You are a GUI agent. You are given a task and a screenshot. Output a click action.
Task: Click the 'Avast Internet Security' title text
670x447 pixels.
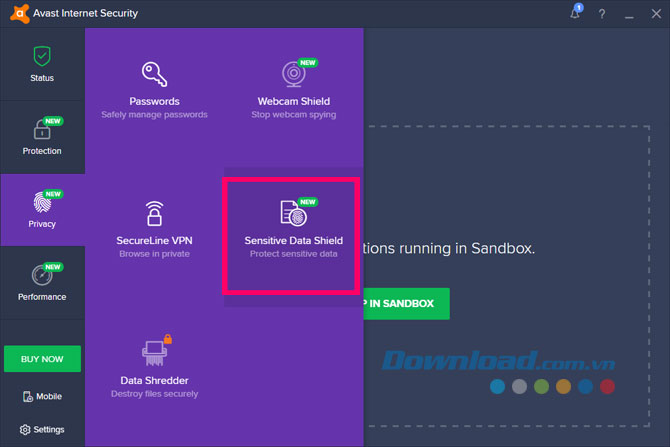[85, 13]
